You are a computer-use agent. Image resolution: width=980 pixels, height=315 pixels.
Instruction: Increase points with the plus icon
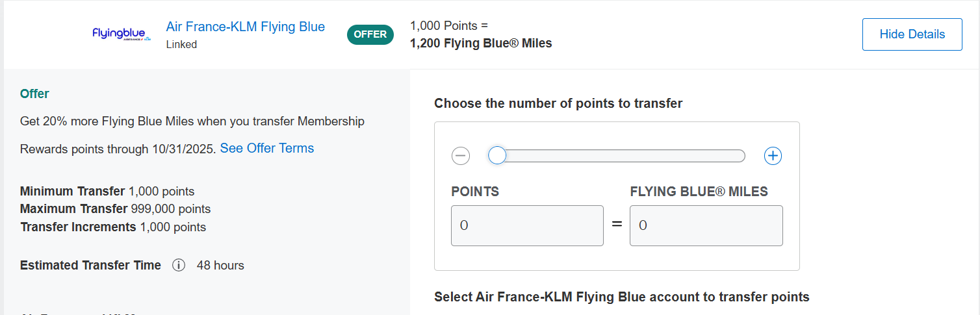pyautogui.click(x=773, y=156)
